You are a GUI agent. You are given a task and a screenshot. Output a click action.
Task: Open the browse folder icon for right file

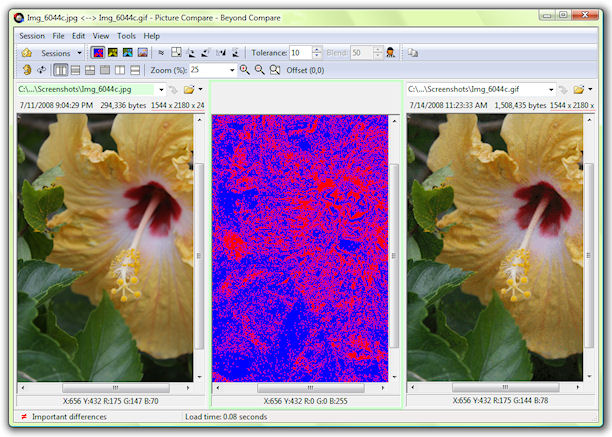click(x=578, y=90)
